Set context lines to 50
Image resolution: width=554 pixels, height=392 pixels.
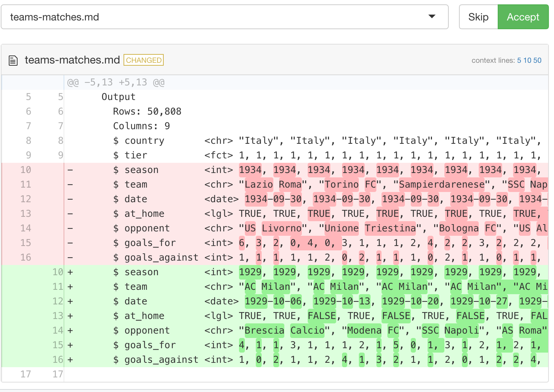[537, 60]
